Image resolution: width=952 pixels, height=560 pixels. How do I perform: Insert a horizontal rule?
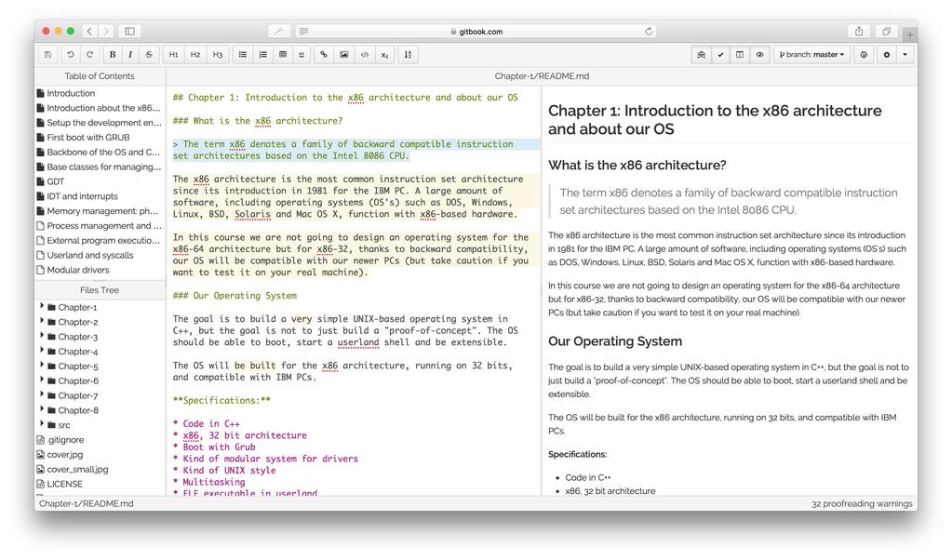302,55
